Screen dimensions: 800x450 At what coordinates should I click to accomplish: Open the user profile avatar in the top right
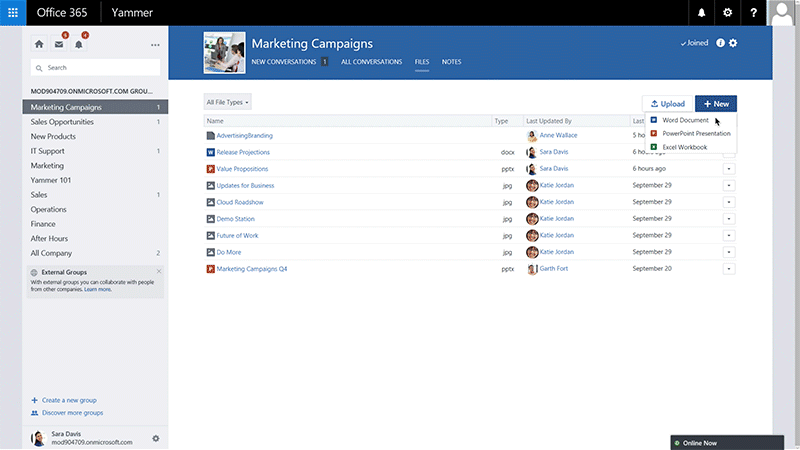pos(782,13)
